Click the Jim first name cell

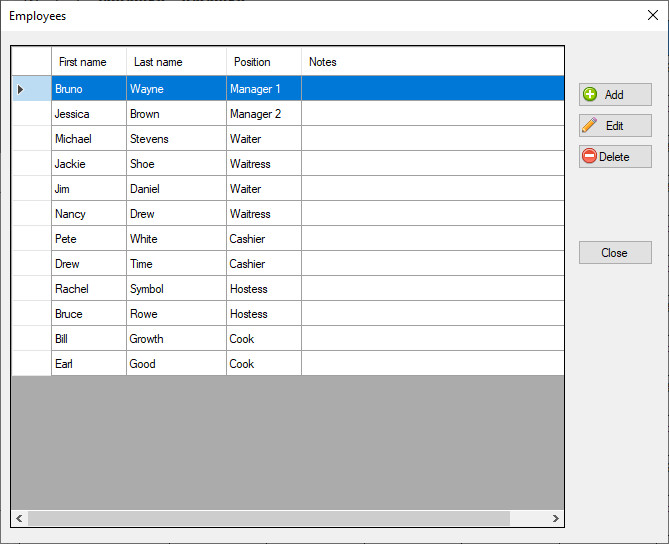[89, 189]
